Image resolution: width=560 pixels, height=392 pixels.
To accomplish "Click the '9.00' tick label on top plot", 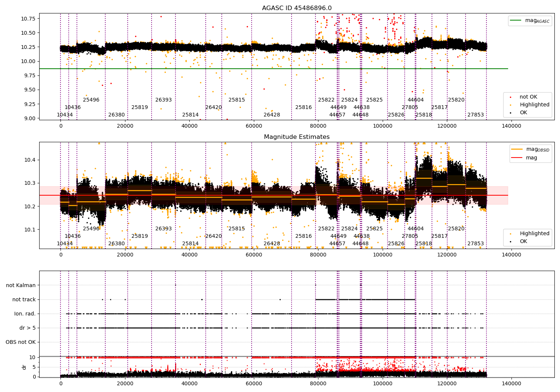I will tap(30, 118).
